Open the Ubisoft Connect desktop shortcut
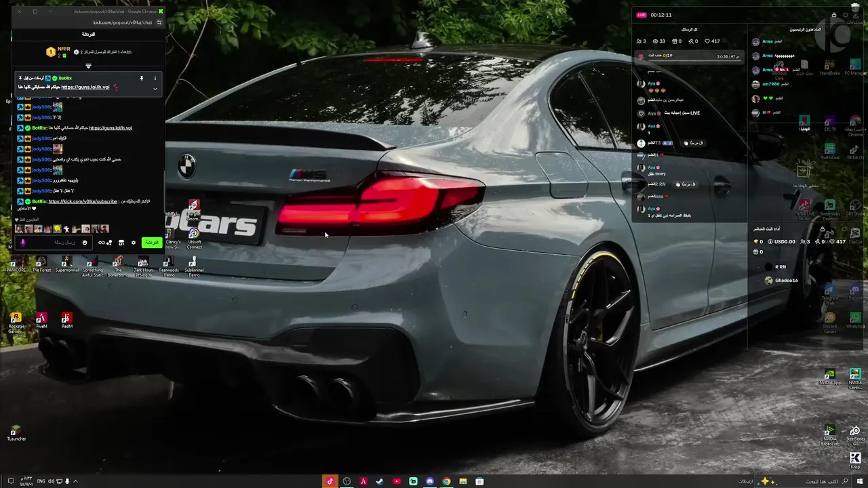The width and height of the screenshot is (868, 488). click(x=195, y=239)
